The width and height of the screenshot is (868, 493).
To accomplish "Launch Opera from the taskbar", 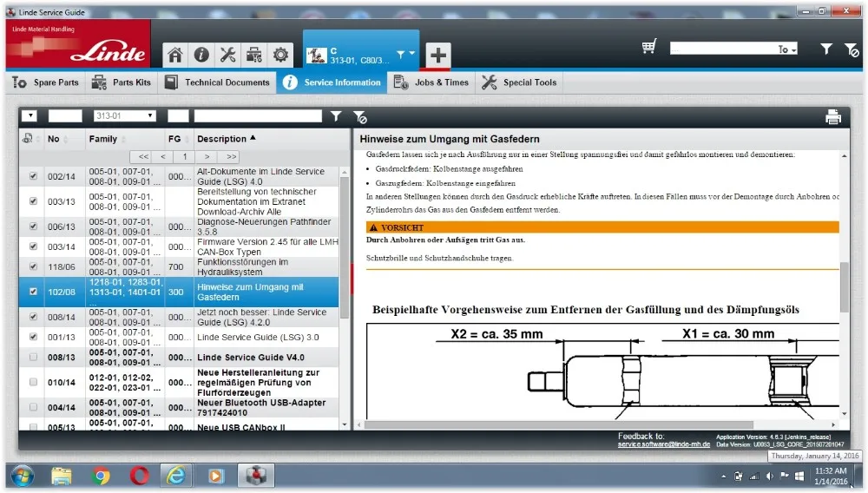I will pyautogui.click(x=139, y=476).
